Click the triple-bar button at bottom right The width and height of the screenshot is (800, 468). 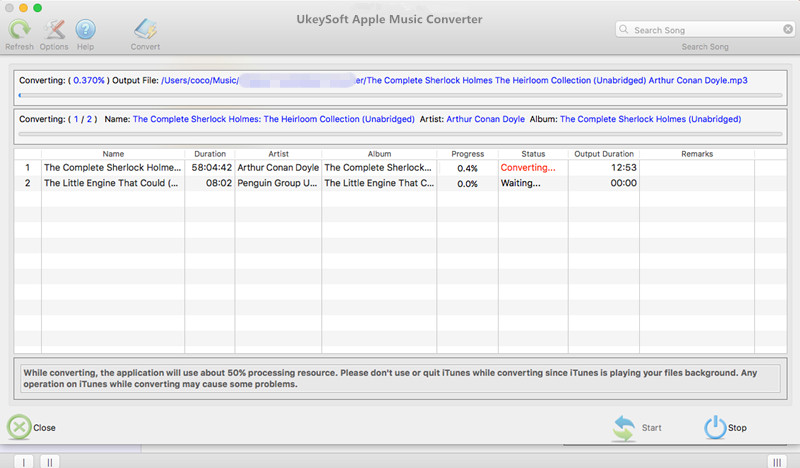pos(777,462)
